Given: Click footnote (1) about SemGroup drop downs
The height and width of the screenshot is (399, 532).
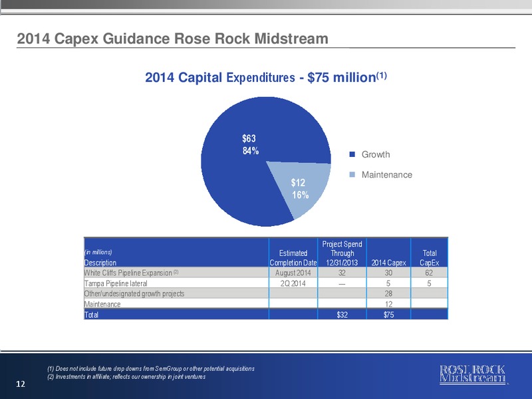Looking at the screenshot, I should [x=151, y=368].
